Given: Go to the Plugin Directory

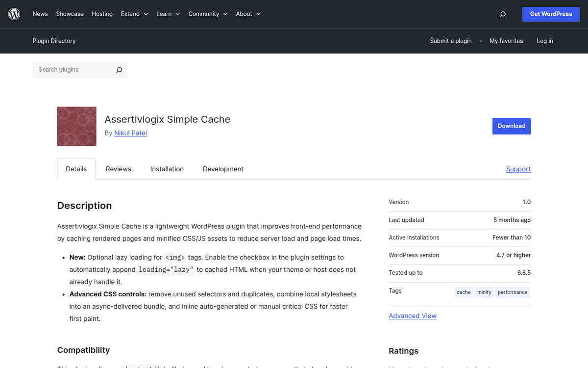Looking at the screenshot, I should pos(54,41).
